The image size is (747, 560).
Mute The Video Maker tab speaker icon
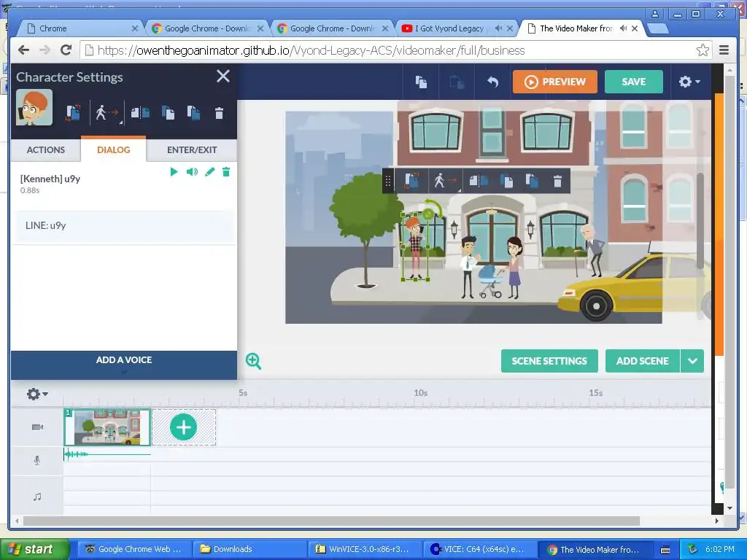tap(623, 28)
